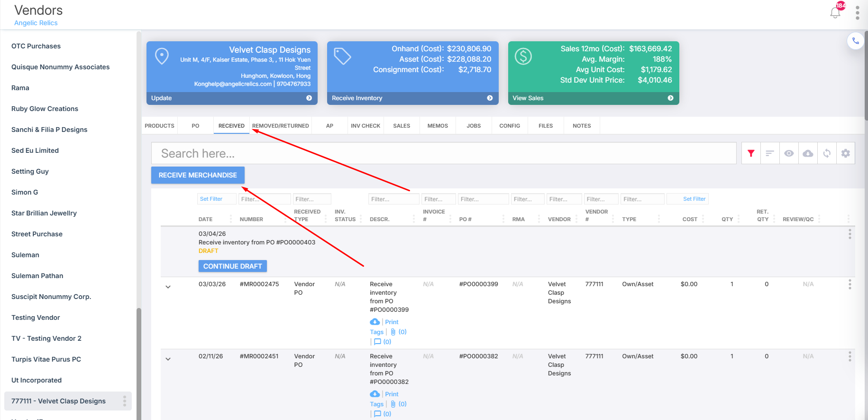Open the JOBS tab
The width and height of the screenshot is (868, 420).
pos(474,126)
